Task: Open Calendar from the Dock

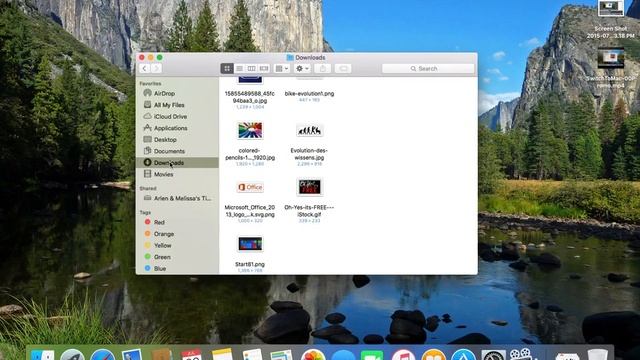Action: point(191,354)
